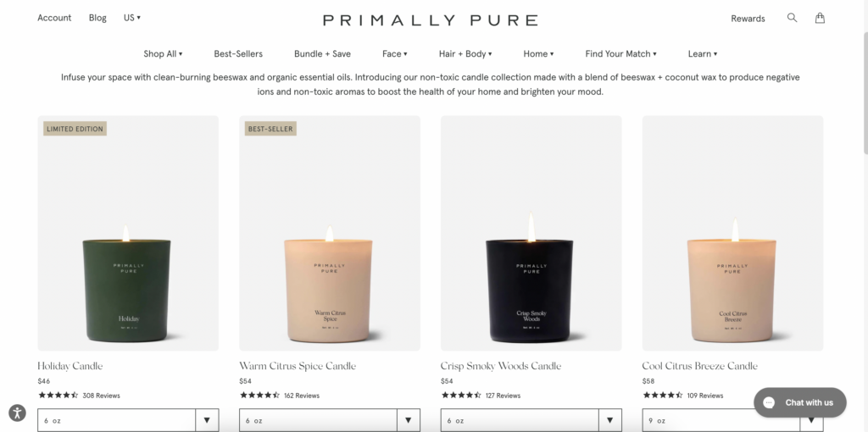Viewport: 868px width, 432px height.
Task: Open the Chat with us bubble
Action: [x=800, y=402]
